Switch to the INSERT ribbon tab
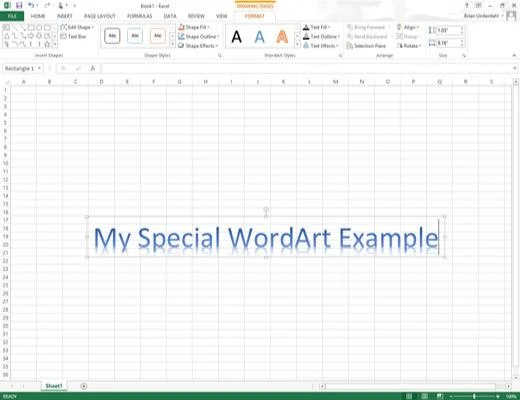The width and height of the screenshot is (520, 400). [65, 16]
